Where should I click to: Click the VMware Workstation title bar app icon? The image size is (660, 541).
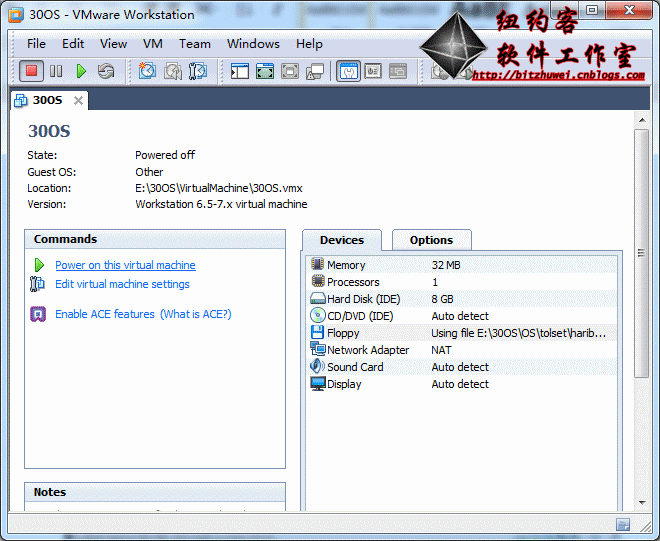tap(16, 15)
